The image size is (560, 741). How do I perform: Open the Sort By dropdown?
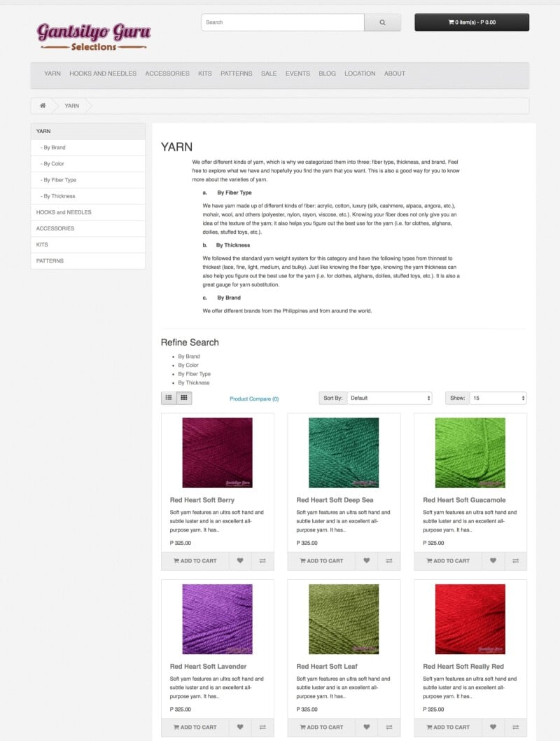(x=389, y=398)
